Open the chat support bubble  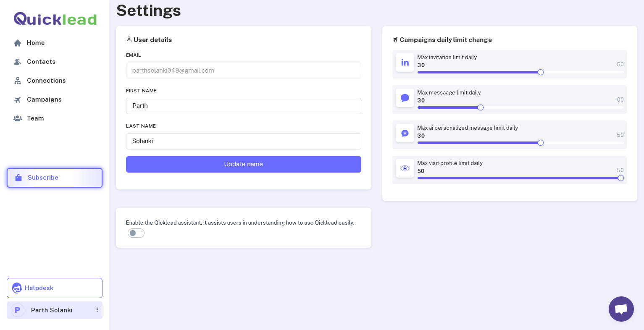621,309
